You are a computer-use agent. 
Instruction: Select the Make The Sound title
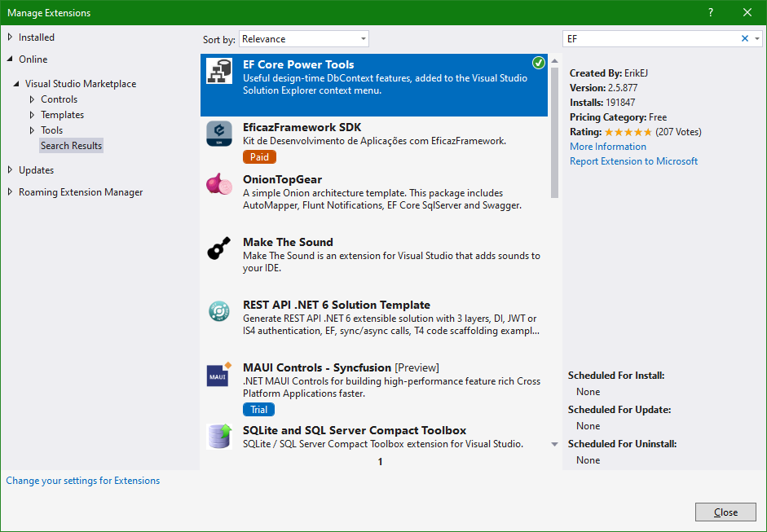pos(288,242)
